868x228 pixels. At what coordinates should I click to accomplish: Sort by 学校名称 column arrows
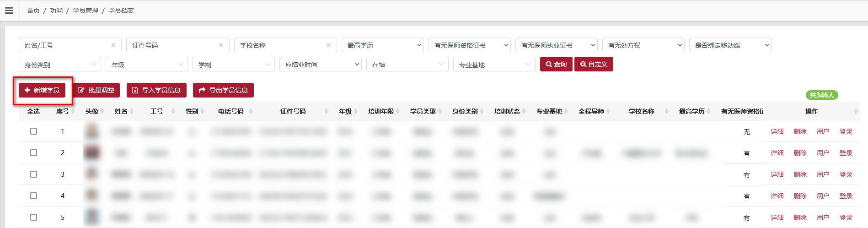tap(666, 111)
